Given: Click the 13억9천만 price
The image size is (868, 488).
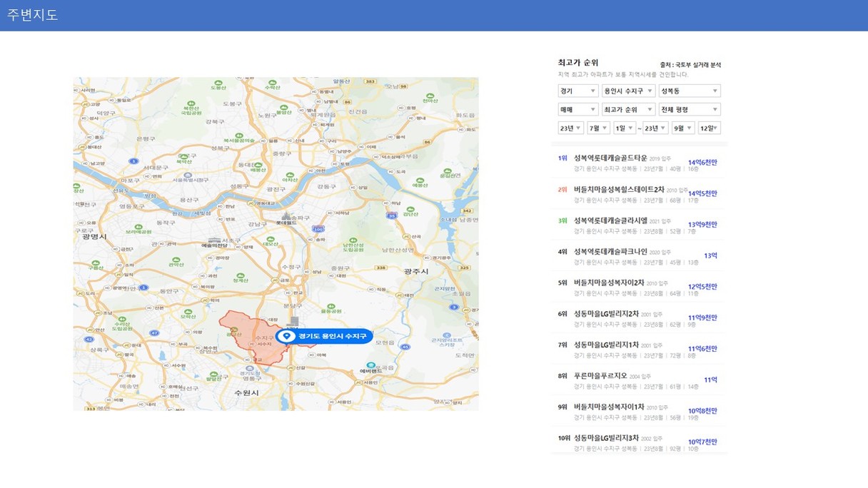Looking at the screenshot, I should click(702, 225).
